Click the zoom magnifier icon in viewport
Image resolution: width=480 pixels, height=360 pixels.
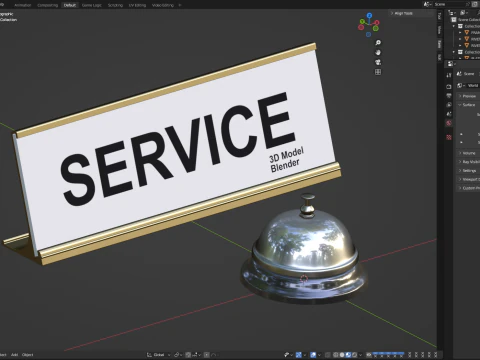pos(378,43)
